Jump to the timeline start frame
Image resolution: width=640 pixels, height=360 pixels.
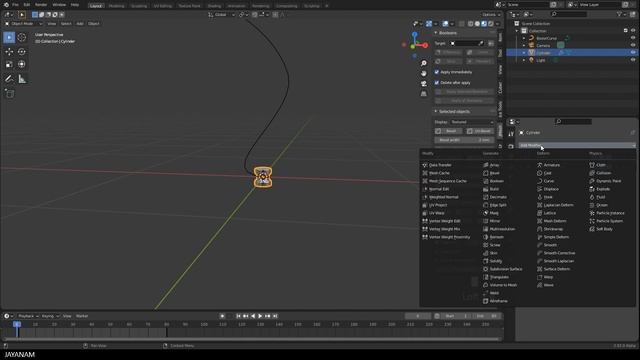click(238, 316)
